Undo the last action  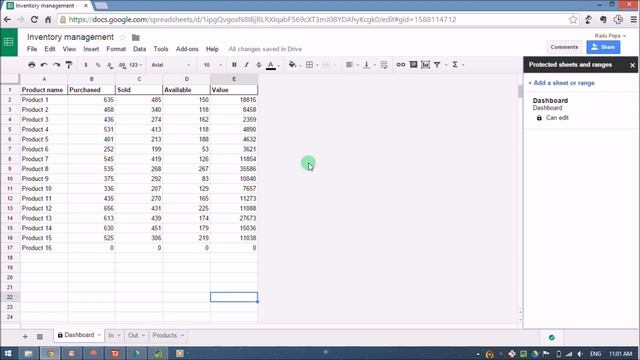point(44,64)
